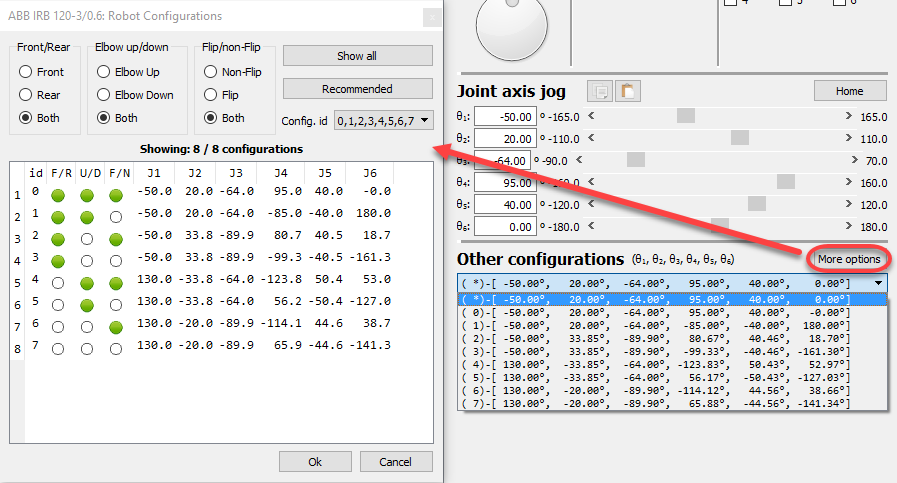Choose the Elbow Down option
Screen dimensions: 897x483
click(104, 95)
